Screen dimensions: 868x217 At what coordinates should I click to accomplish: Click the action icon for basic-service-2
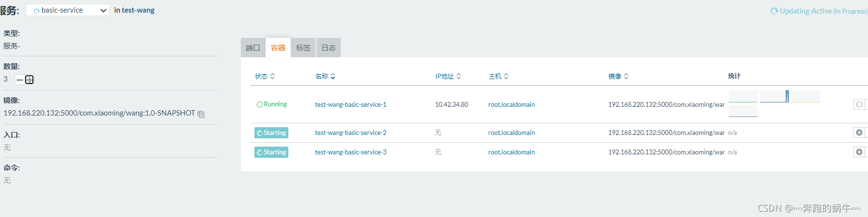[859, 133]
